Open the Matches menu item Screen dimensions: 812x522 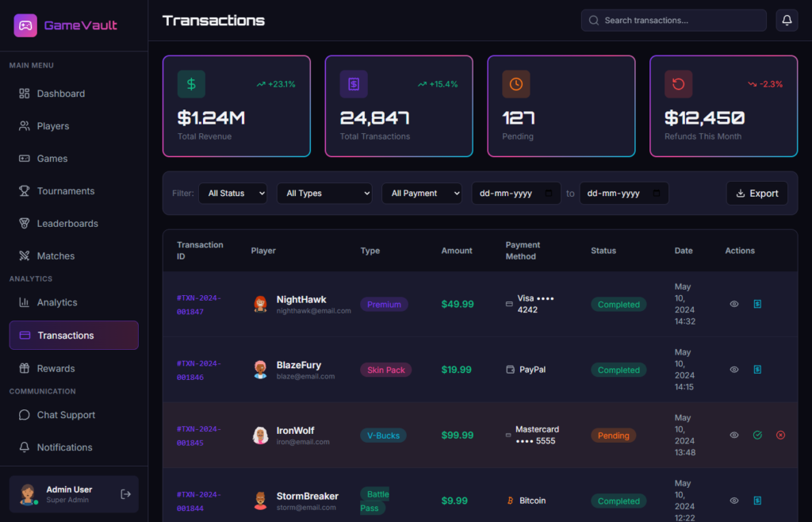tap(74, 255)
